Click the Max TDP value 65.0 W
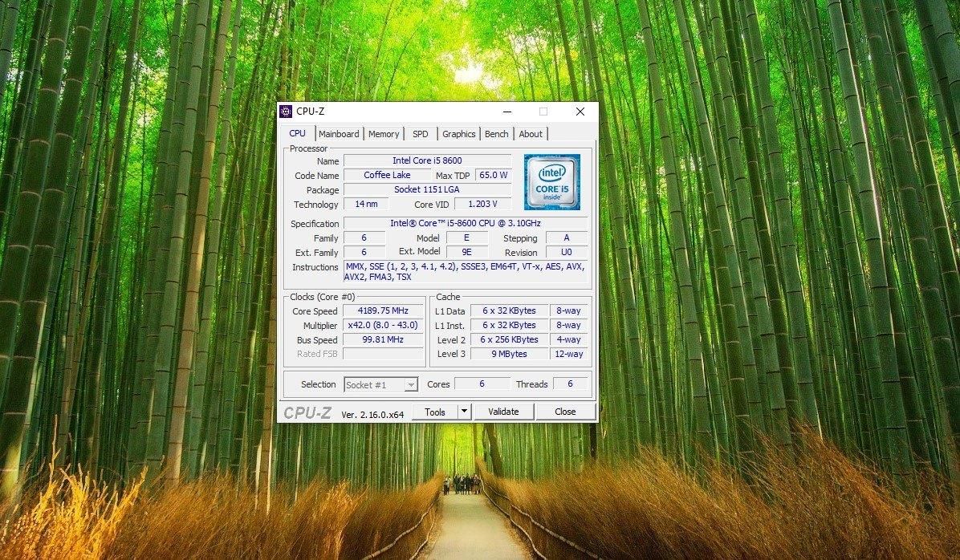The height and width of the screenshot is (560, 960). coord(494,175)
